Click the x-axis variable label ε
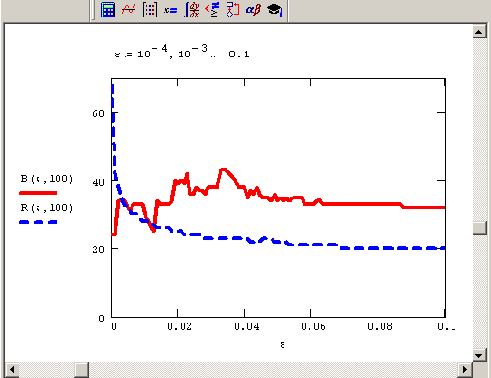491x378 pixels. [x=282, y=345]
